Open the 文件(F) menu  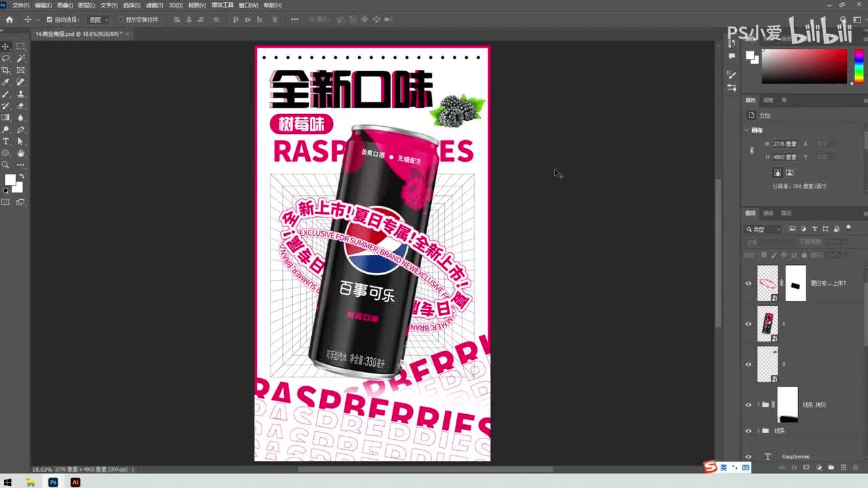pyautogui.click(x=20, y=5)
